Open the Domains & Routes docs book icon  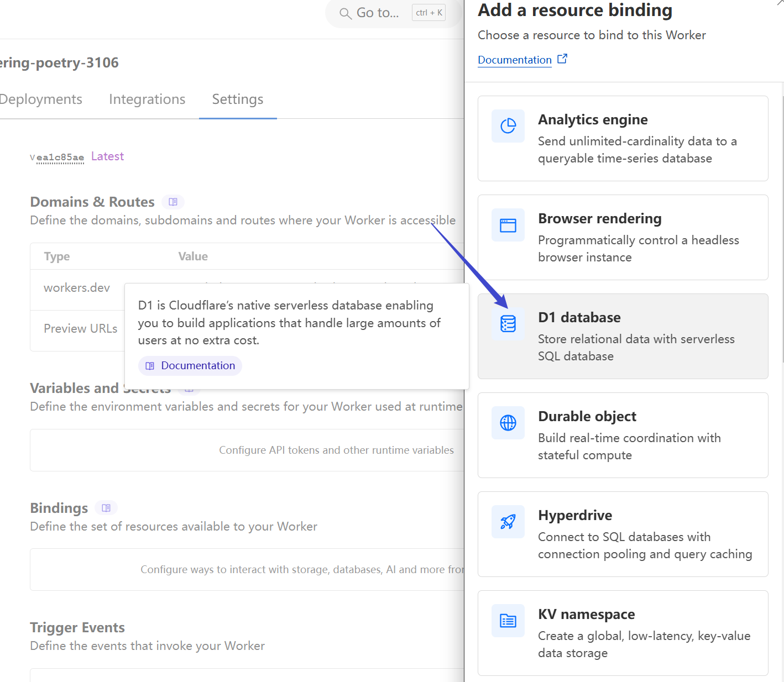(173, 202)
